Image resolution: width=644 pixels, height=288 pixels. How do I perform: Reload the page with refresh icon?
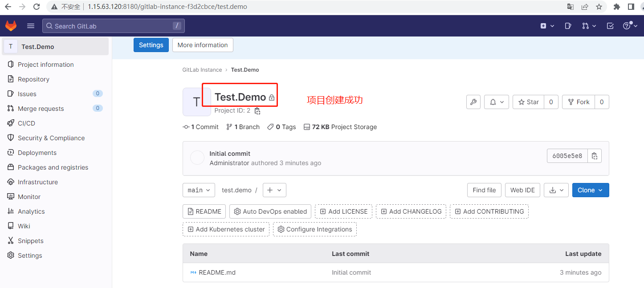[37, 7]
